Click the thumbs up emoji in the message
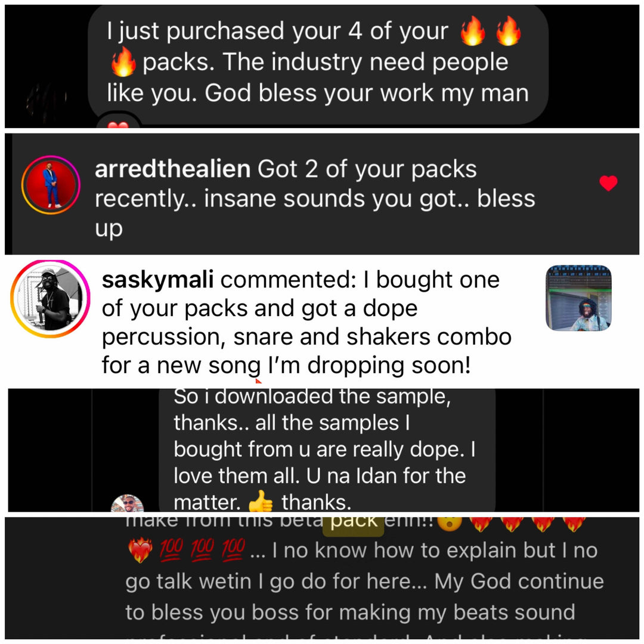This screenshot has width=644, height=644. click(261, 501)
